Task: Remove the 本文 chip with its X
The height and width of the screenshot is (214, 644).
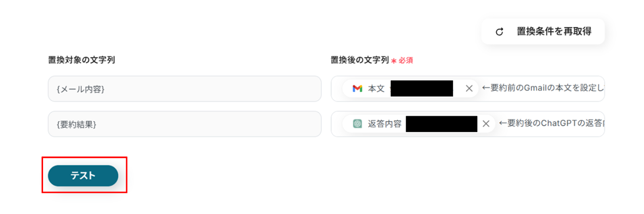Action: (469, 88)
